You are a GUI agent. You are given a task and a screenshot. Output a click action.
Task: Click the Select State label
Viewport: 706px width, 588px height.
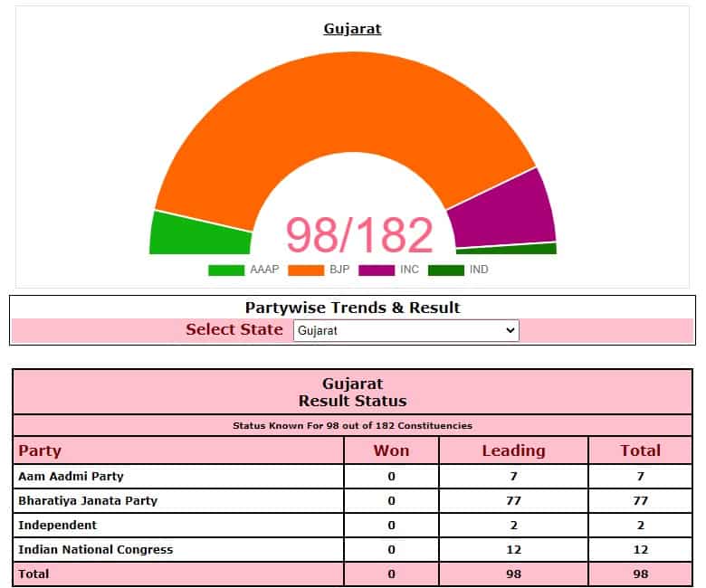coord(234,329)
